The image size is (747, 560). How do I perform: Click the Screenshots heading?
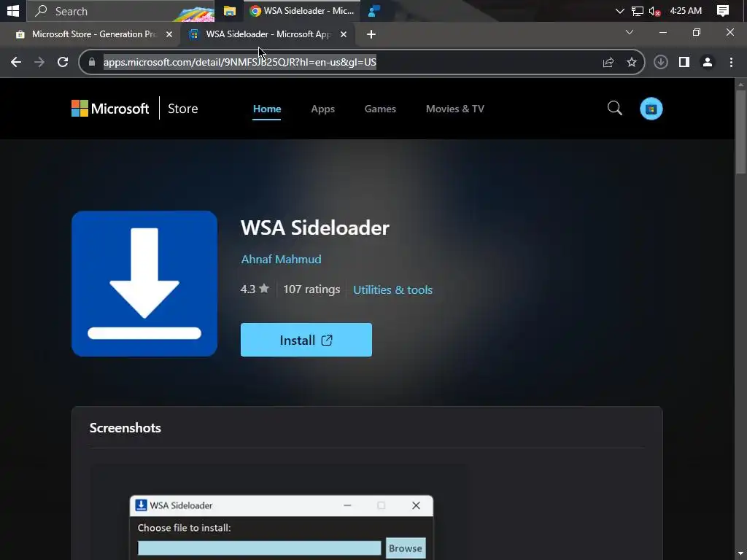coord(125,427)
